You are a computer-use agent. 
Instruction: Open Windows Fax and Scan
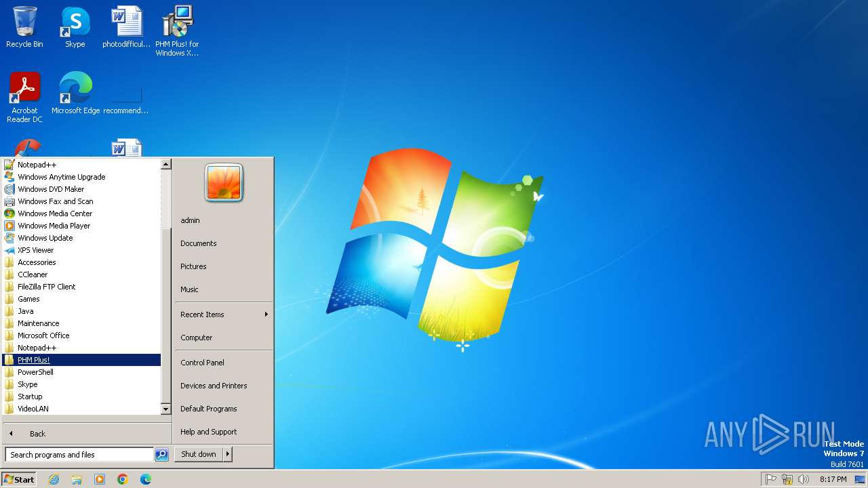[81, 201]
